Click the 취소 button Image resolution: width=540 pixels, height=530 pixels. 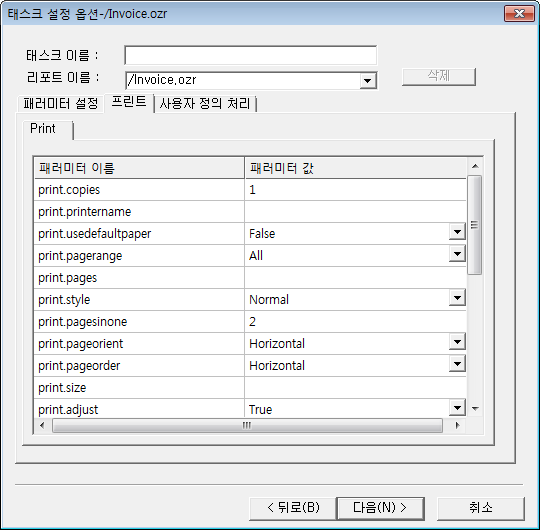(x=480, y=508)
